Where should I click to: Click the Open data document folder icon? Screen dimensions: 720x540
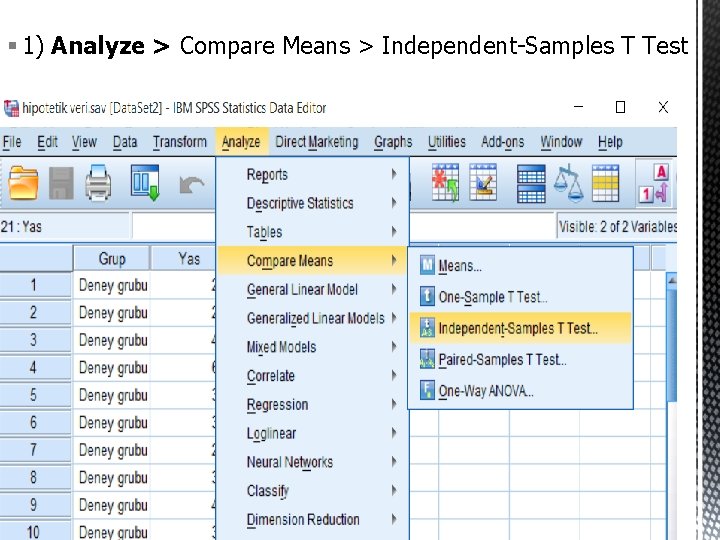(23, 183)
